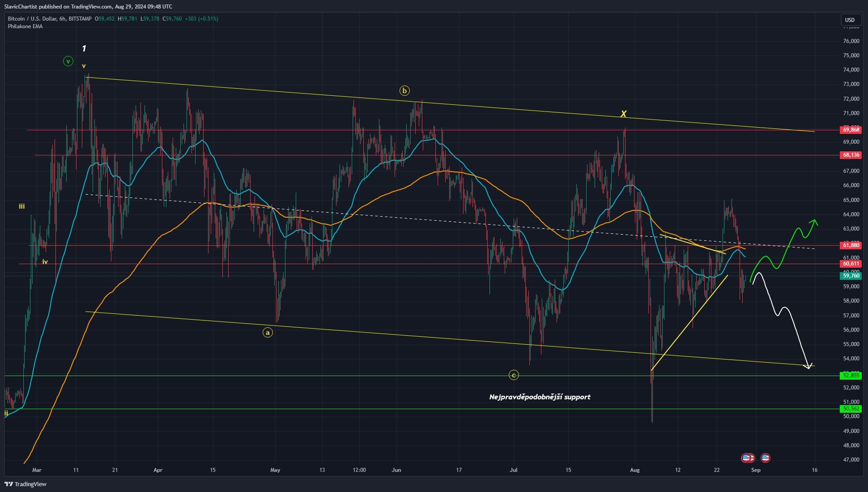
Task: Click the 68,136 red price label
Action: pos(851,155)
